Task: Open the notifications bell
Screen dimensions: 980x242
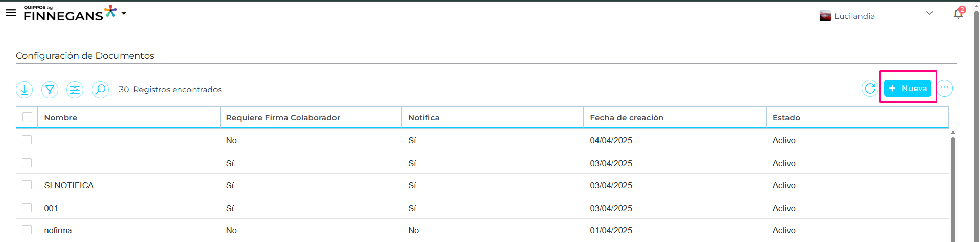Action: (x=958, y=13)
